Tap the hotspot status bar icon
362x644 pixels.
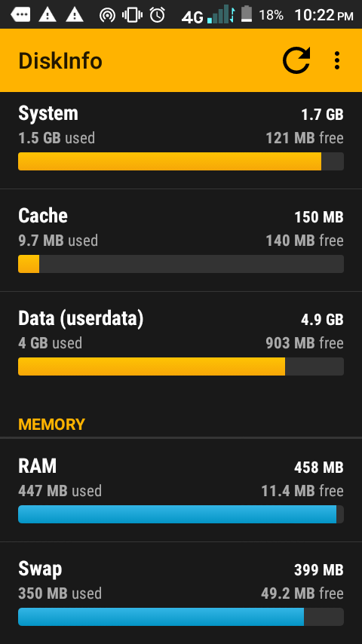pyautogui.click(x=107, y=16)
